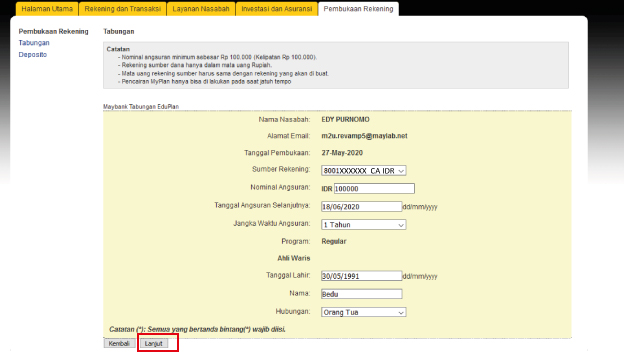Screen dimensions: 624x361
Task: Click the Hubungan dropdown chevron arrow
Action: pyautogui.click(x=401, y=312)
